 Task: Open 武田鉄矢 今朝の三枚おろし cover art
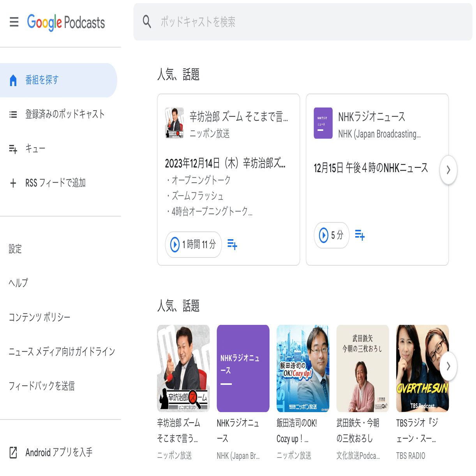click(363, 368)
